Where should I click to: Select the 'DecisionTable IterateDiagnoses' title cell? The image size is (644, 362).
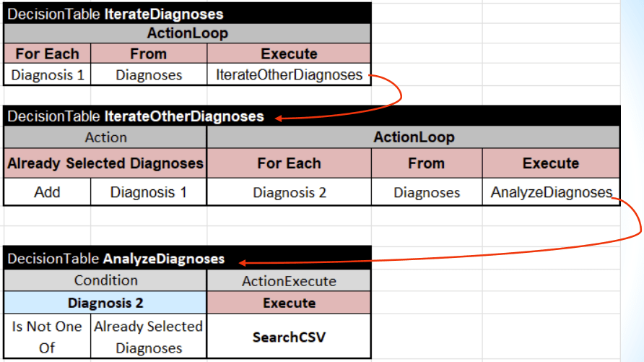click(116, 14)
